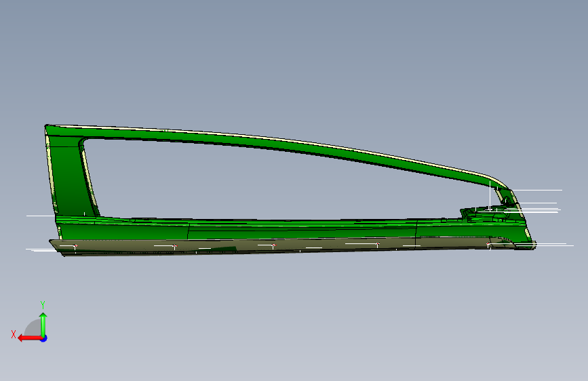Select the green mirror mount bracket at the right end
Image resolution: width=588 pixels, height=381 pixels.
[x=488, y=213]
